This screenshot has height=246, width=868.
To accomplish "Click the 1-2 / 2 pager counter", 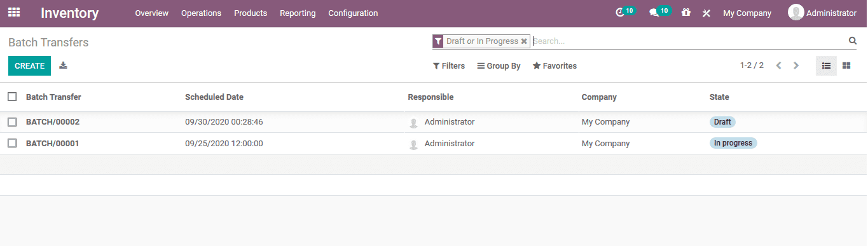I will [x=752, y=65].
